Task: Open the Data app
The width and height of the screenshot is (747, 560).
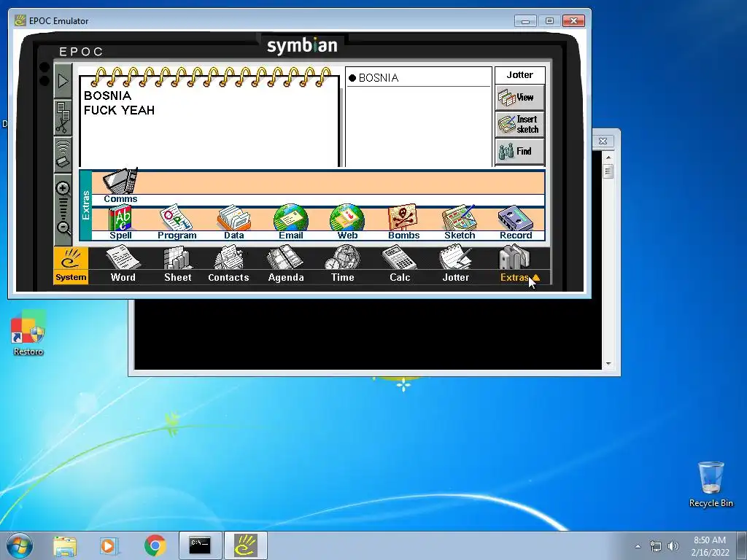Action: coord(233,222)
